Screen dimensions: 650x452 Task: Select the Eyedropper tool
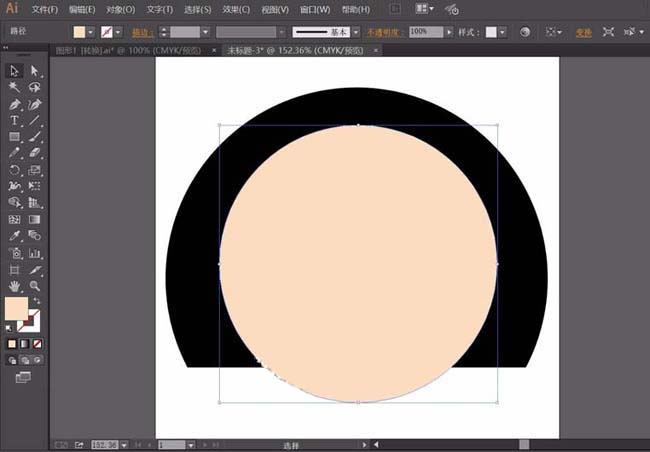(x=14, y=236)
